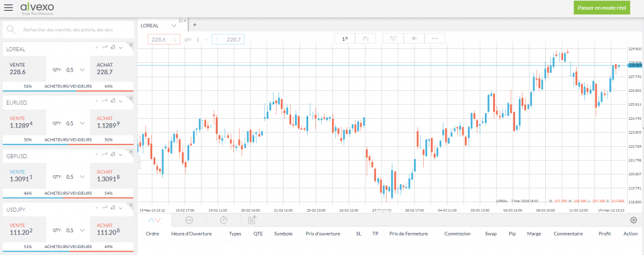Screen dimensions: 644x255
Task: Sell LOREAL at VENTE 228.6
Action: click(x=25, y=68)
